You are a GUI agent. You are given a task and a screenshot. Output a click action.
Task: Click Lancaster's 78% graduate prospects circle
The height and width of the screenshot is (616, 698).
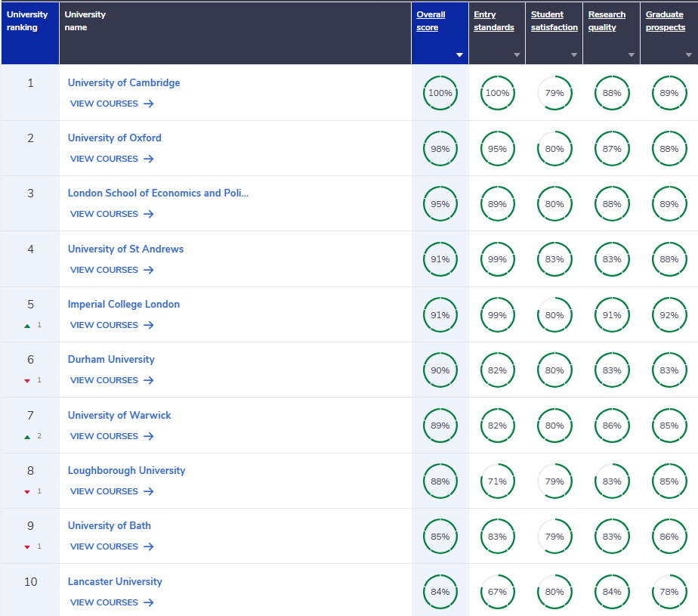point(669,592)
